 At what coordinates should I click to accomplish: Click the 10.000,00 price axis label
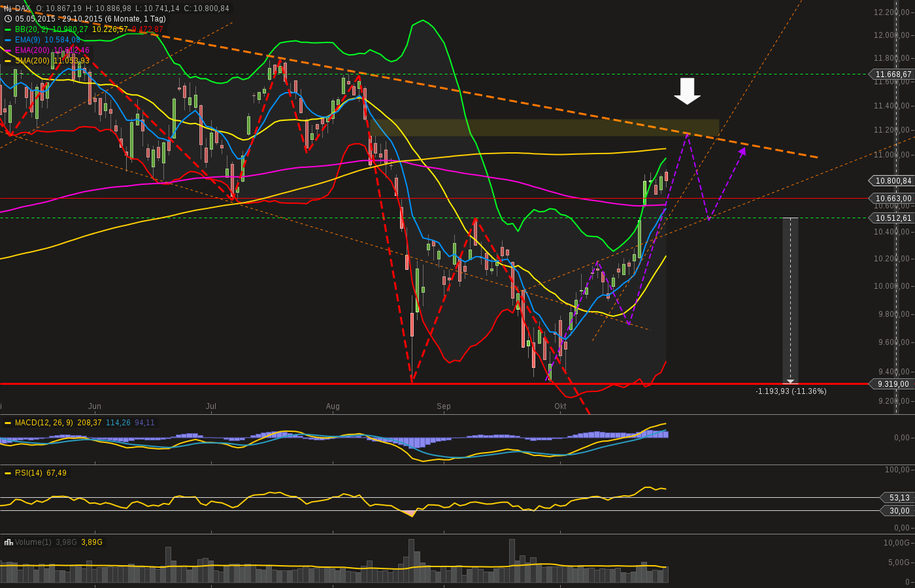pos(893,286)
